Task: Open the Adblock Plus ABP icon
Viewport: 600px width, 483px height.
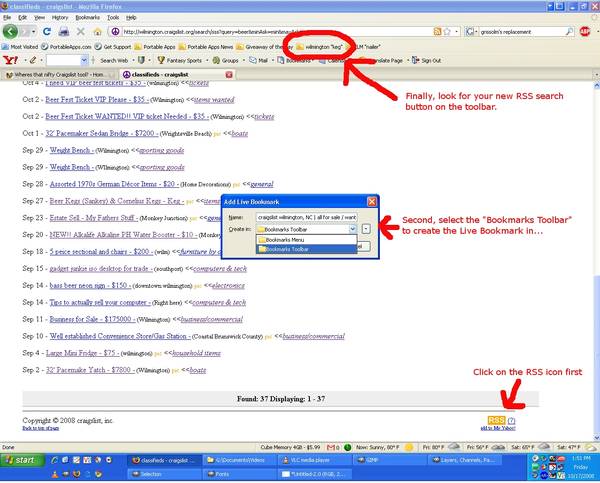Action: 585,31
